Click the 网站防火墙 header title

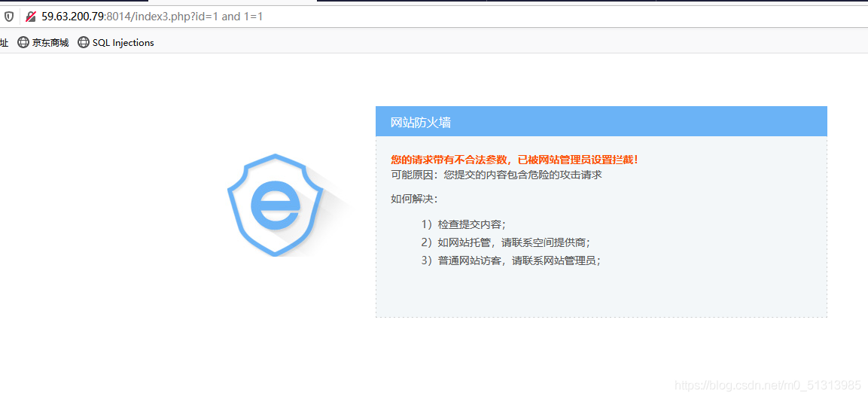(421, 122)
